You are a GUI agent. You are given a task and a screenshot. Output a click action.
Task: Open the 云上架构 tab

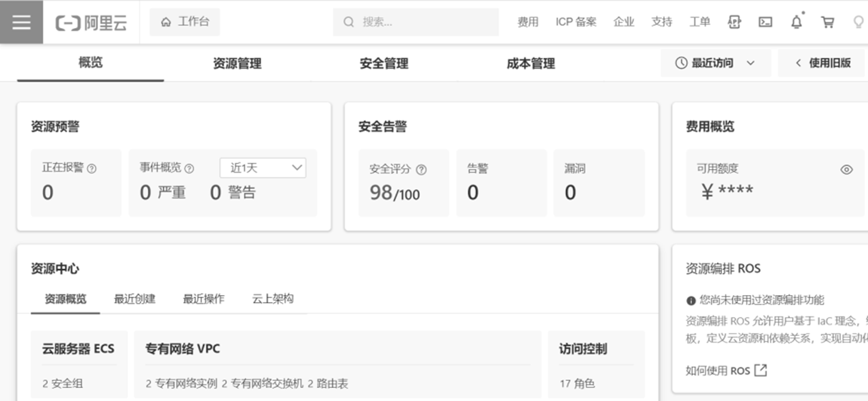pyautogui.click(x=273, y=299)
